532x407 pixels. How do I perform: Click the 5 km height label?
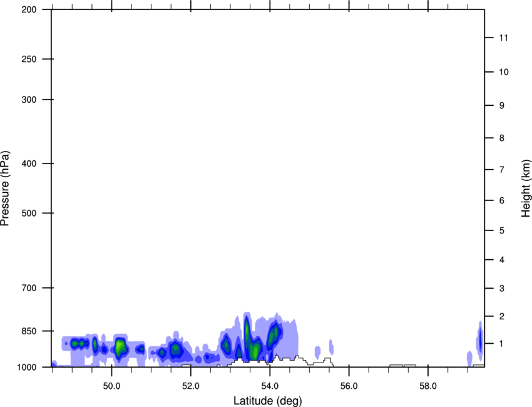(x=502, y=230)
